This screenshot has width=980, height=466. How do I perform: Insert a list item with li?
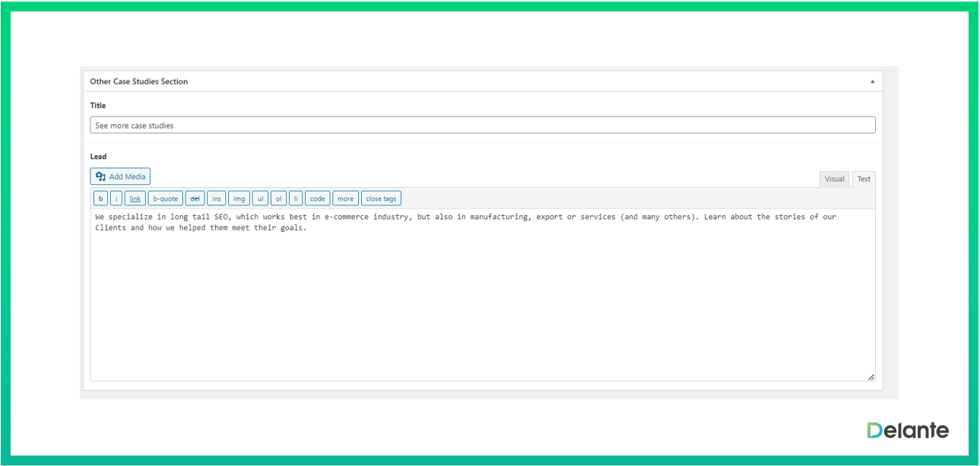coord(296,198)
